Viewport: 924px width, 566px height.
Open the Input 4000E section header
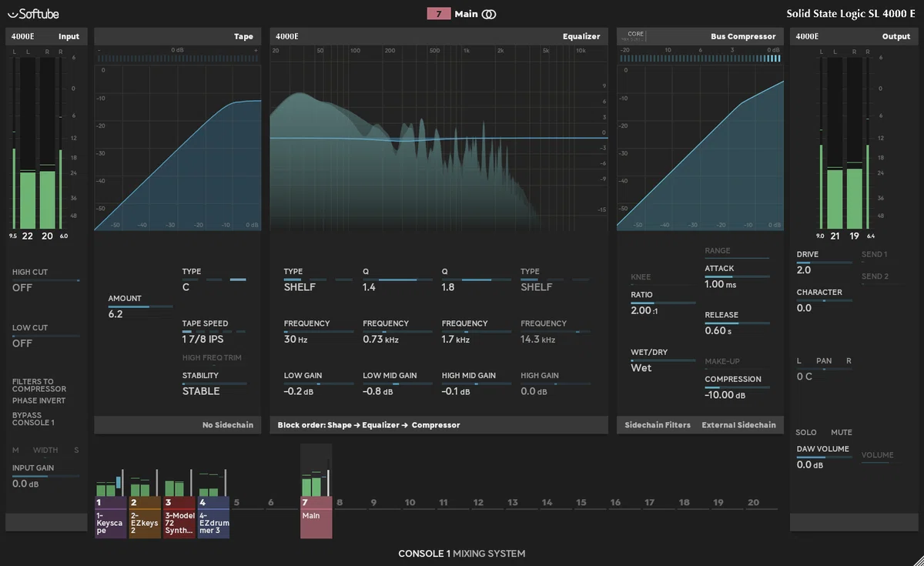46,36
